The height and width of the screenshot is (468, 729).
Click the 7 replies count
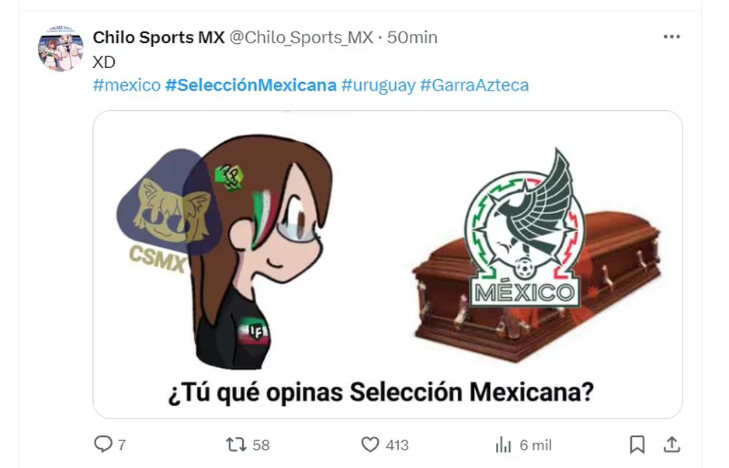121,445
